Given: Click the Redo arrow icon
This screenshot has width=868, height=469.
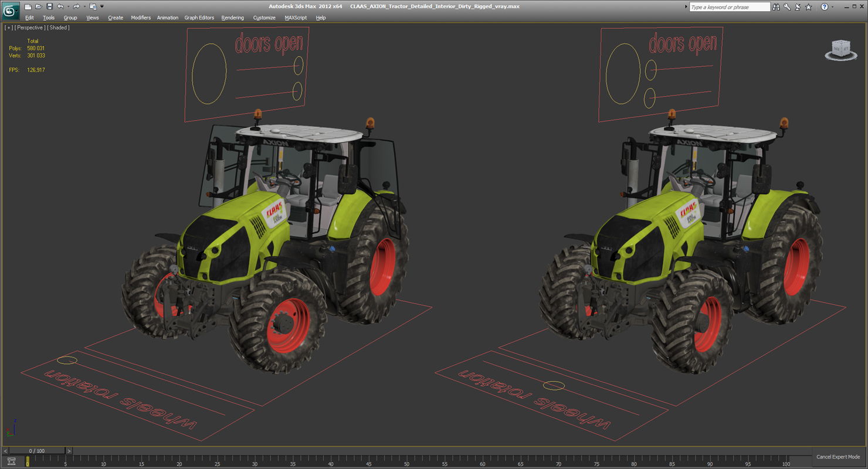Looking at the screenshot, I should [76, 6].
